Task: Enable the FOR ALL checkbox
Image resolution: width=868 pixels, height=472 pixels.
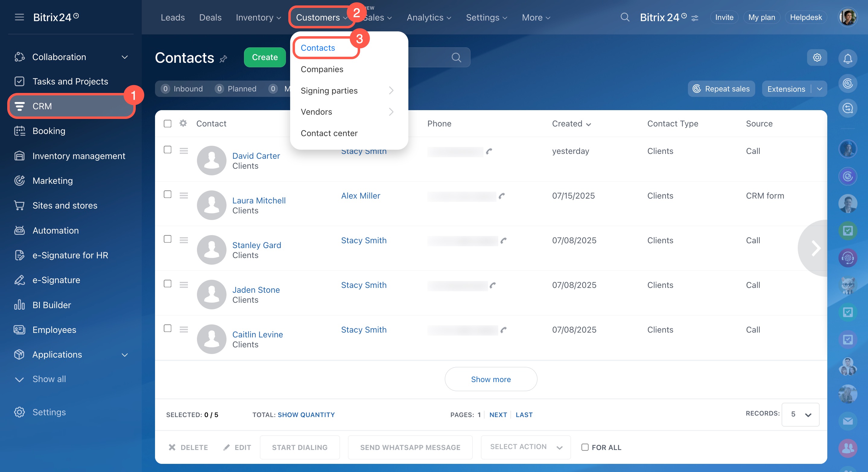Action: [585, 447]
